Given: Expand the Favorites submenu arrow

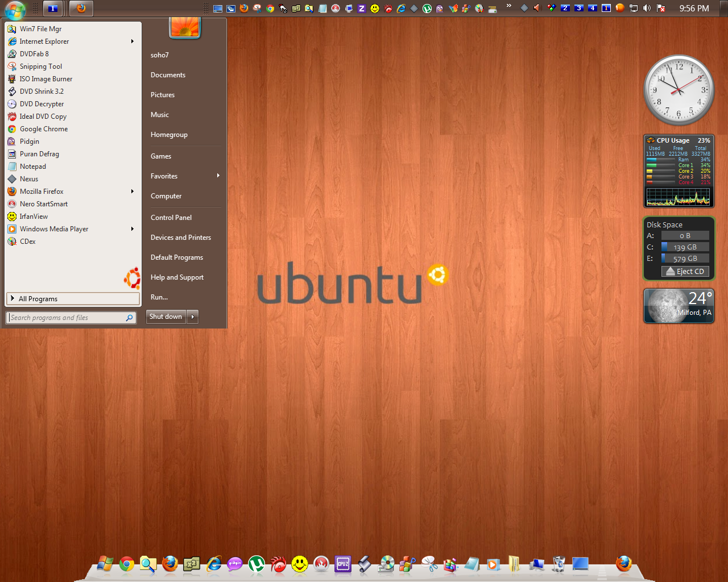Looking at the screenshot, I should [218, 176].
